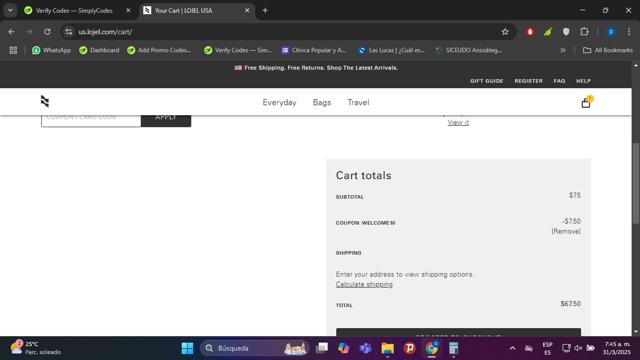The height and width of the screenshot is (360, 640).
Task: Open the Copilot taskbar icon
Action: [x=343, y=348]
